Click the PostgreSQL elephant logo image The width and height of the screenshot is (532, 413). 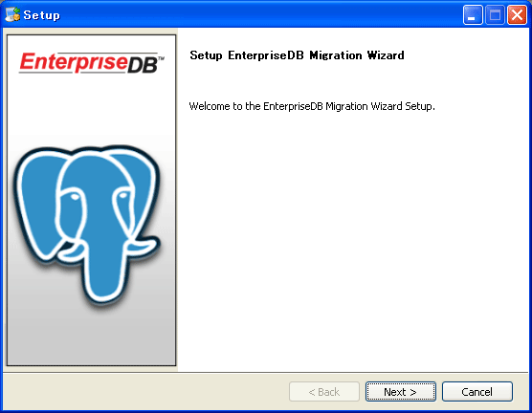tap(87, 226)
